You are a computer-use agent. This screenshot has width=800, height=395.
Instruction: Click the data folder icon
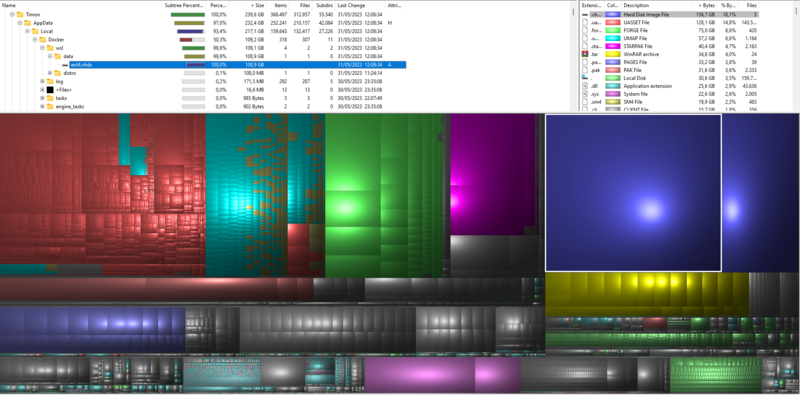[57, 56]
